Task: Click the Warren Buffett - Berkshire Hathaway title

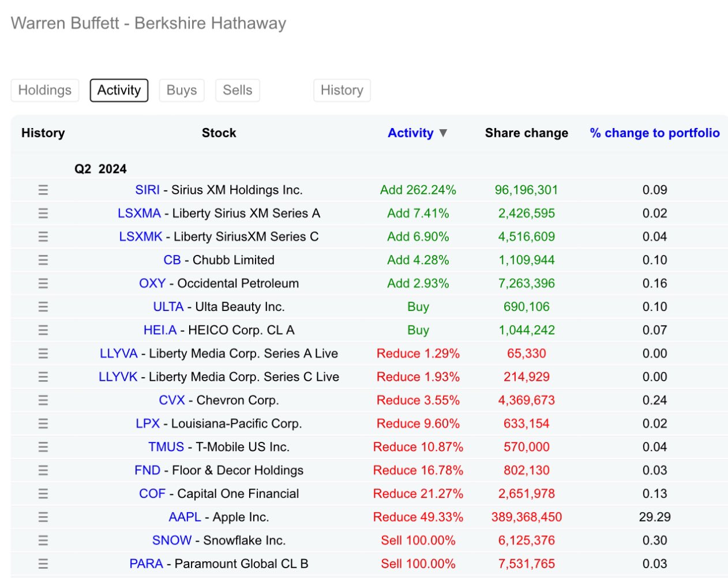Action: coord(149,23)
